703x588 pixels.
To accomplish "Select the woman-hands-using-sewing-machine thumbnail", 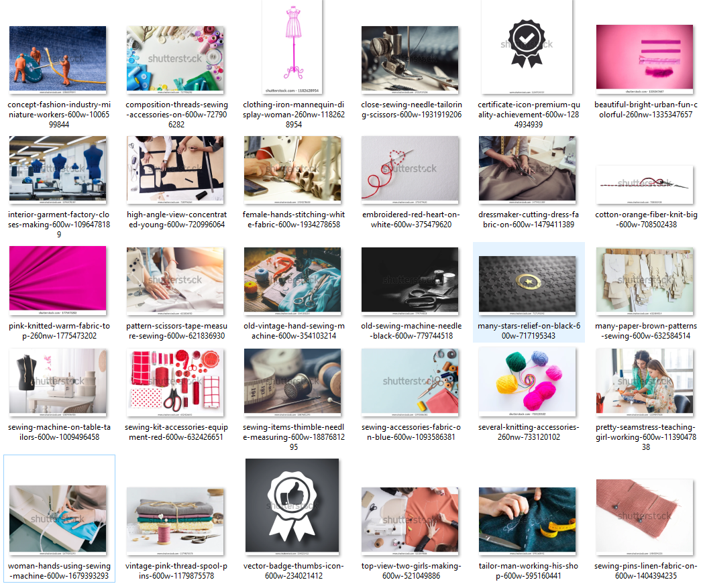I will click(58, 520).
